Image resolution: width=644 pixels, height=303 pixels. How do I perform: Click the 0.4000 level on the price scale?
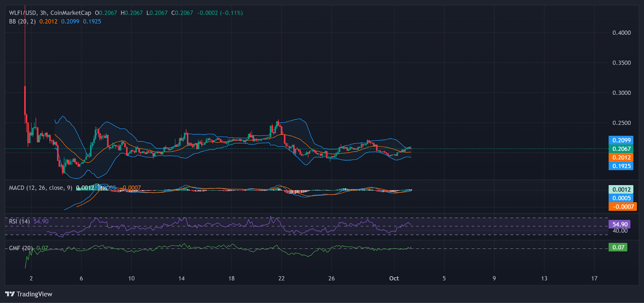tap(621, 33)
